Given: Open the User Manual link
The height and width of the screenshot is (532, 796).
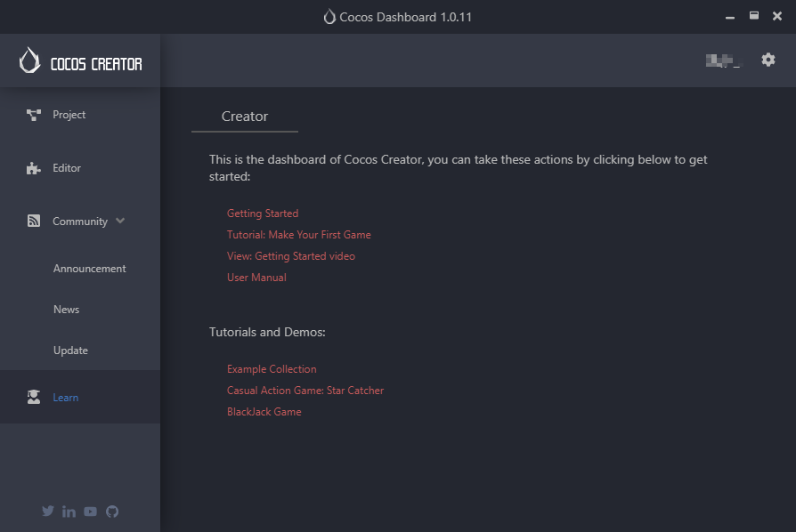Looking at the screenshot, I should coord(256,278).
